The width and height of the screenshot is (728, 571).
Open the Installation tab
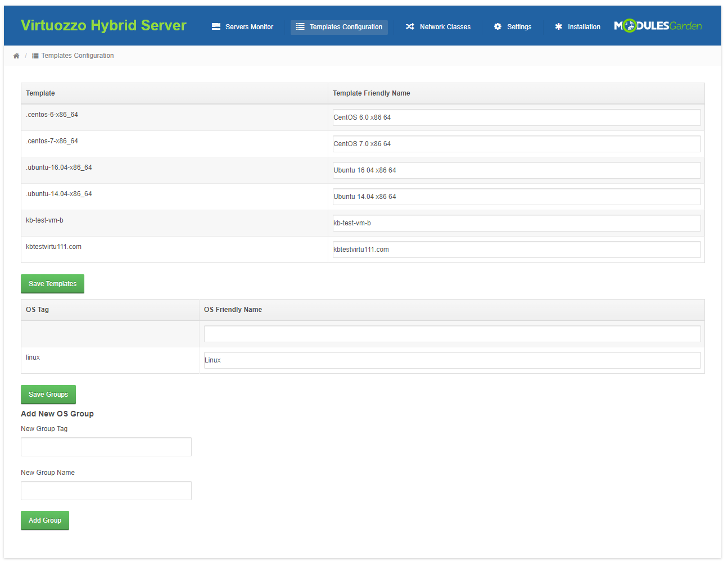coord(578,27)
